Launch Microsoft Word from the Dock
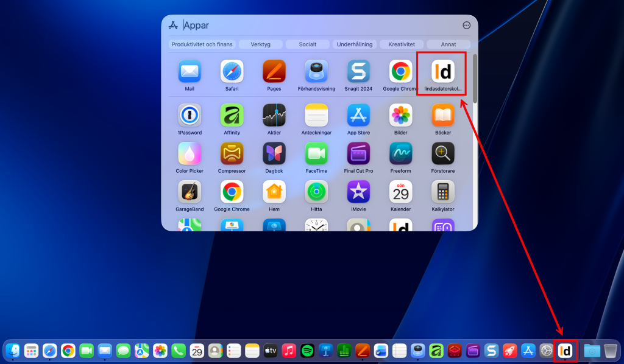 pos(381,351)
